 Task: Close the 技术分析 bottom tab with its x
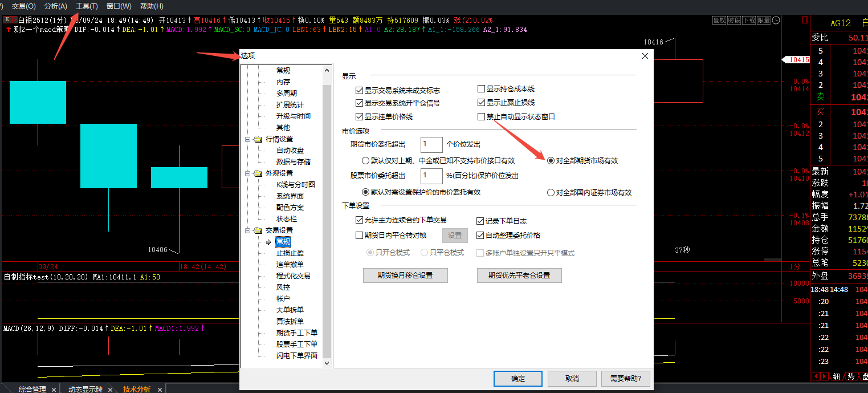click(x=160, y=390)
